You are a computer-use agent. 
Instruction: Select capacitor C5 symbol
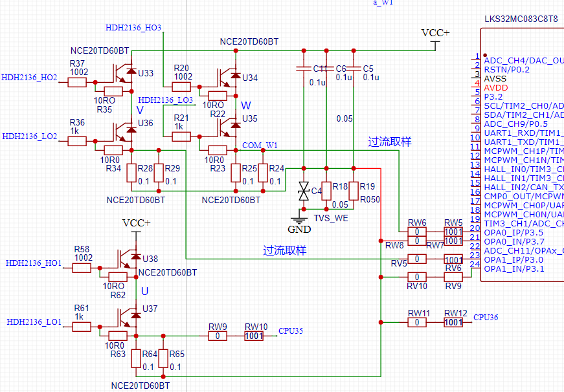pyautogui.click(x=353, y=69)
